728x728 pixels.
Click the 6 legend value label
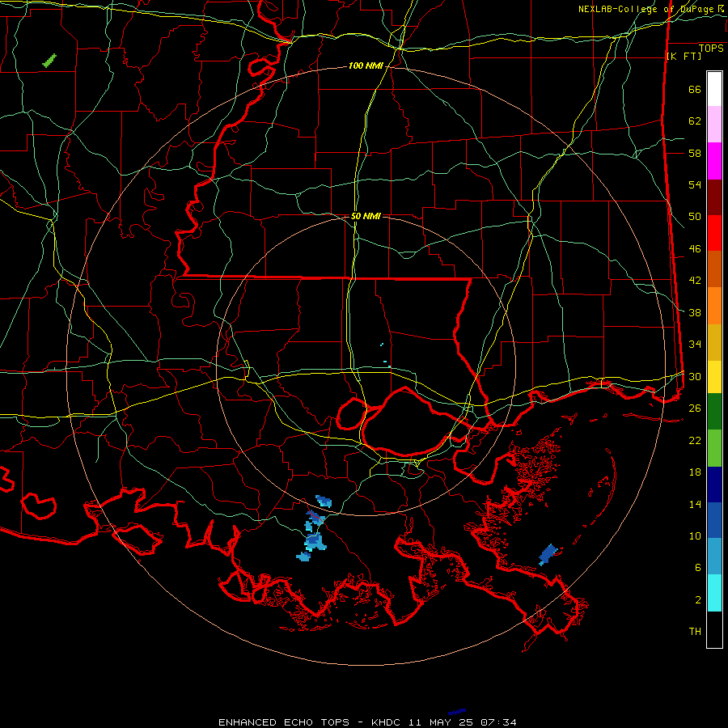(698, 567)
